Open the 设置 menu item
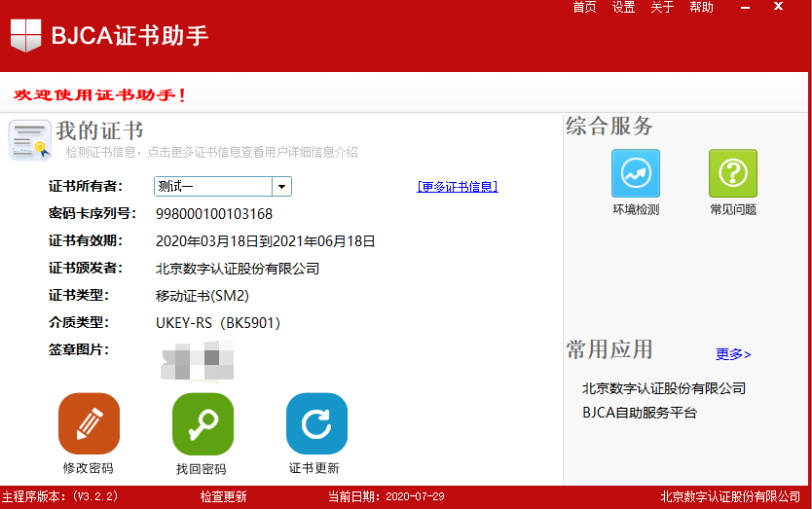This screenshot has height=509, width=812. 623,7
